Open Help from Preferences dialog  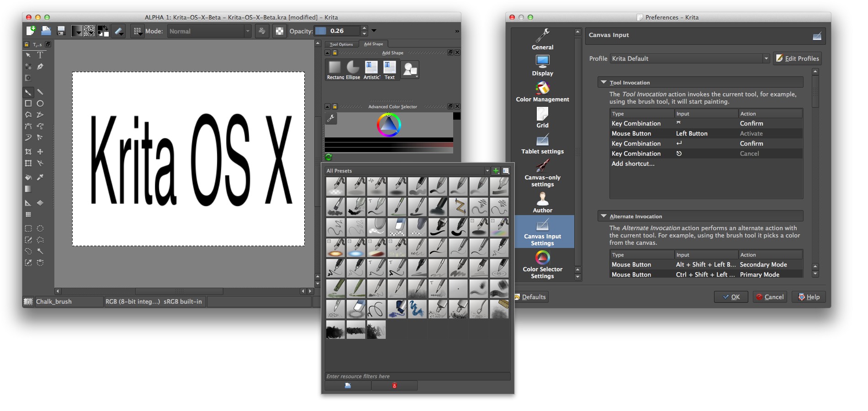click(x=809, y=297)
